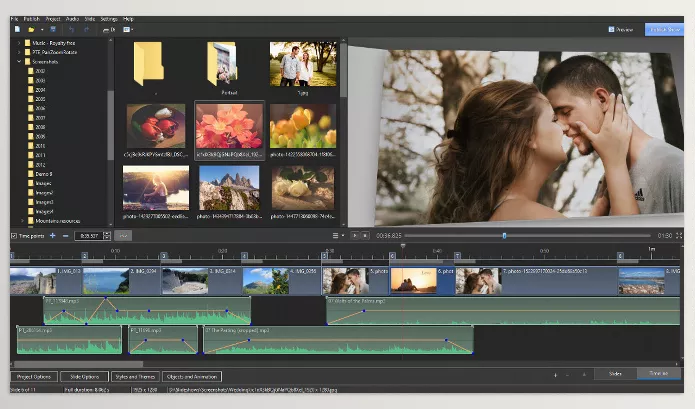695x409 pixels.
Task: Click the time point value input field
Action: 89,236
